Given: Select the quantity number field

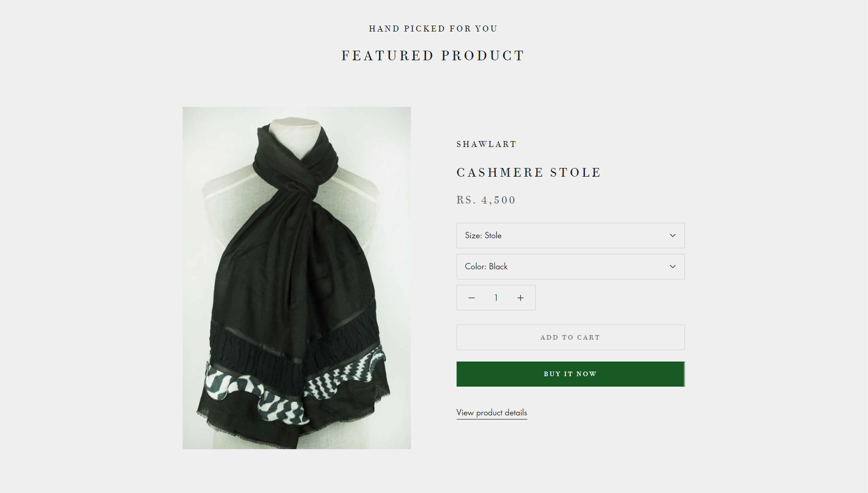Looking at the screenshot, I should (496, 298).
